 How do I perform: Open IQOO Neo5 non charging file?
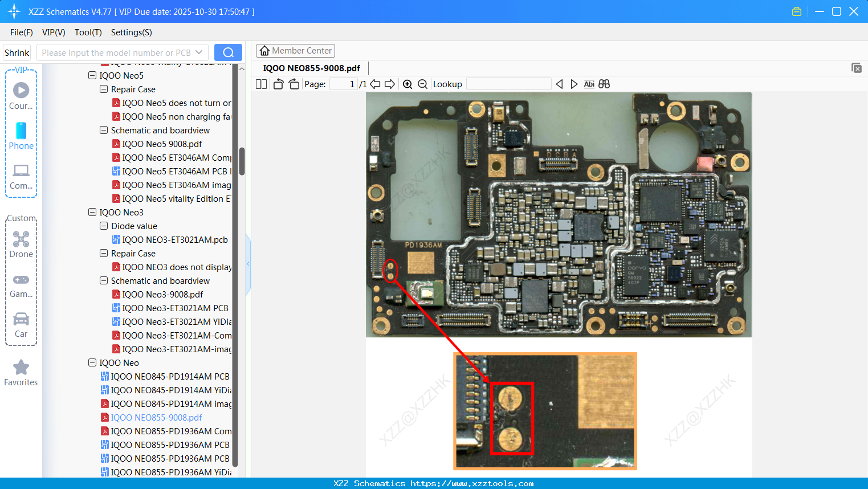coord(172,116)
